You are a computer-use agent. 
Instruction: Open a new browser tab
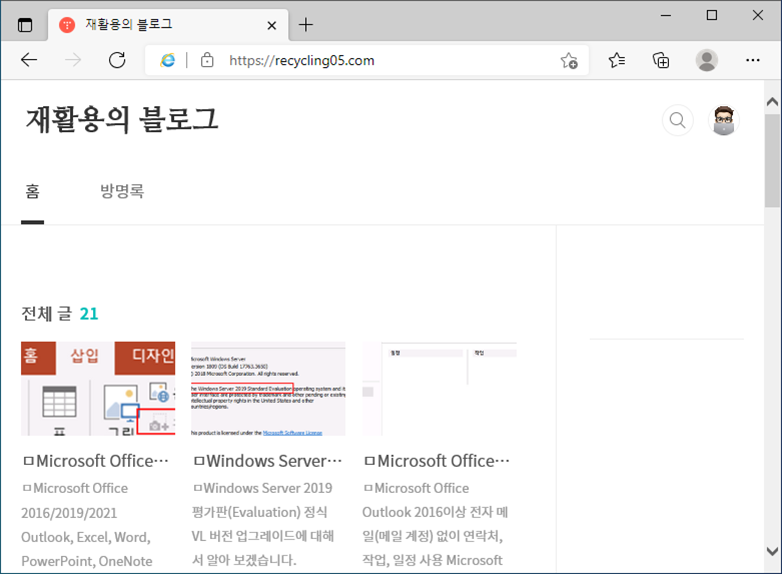tap(306, 24)
